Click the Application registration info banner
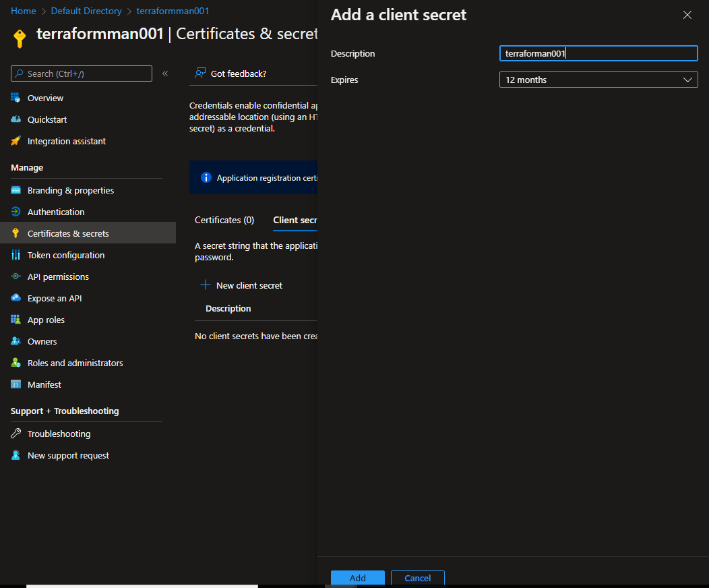This screenshot has height=588, width=709. 253,177
